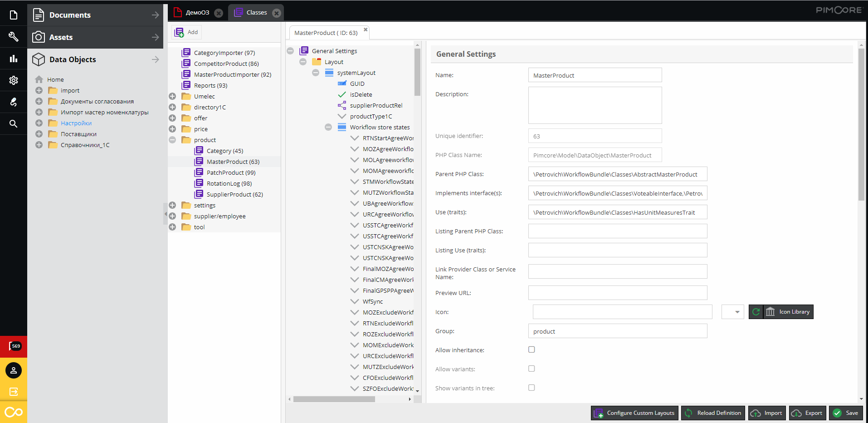Select the MasterProduct ( ID: 63) tab
This screenshot has width=868, height=423.
pos(326,33)
